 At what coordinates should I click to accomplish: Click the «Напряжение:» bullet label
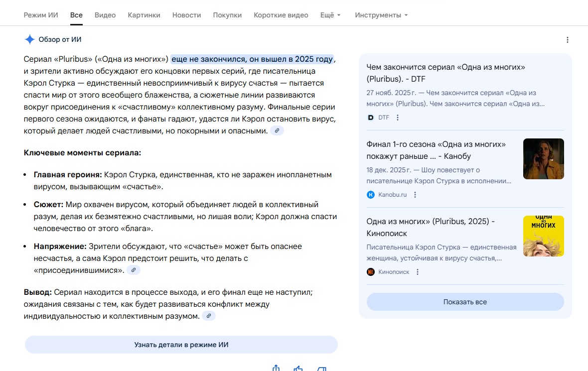(60, 247)
